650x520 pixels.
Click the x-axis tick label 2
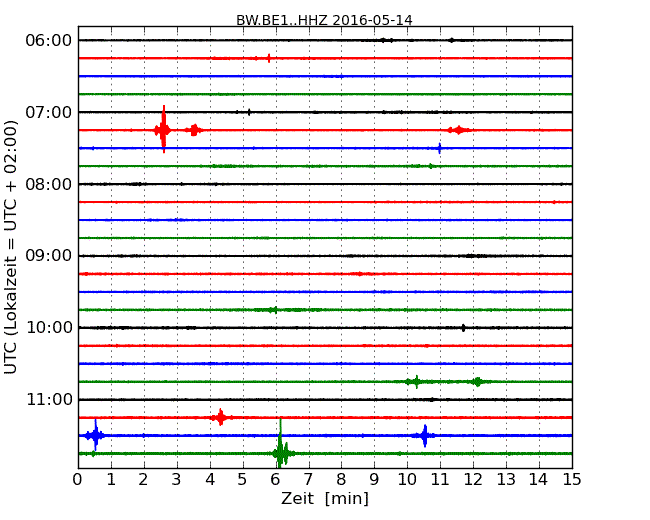pyautogui.click(x=143, y=479)
